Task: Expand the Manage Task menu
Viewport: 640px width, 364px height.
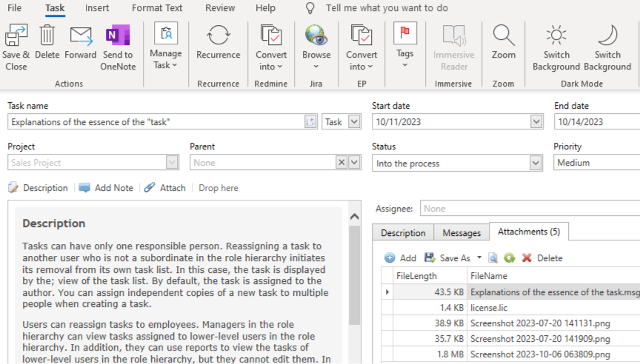Action: 165,46
